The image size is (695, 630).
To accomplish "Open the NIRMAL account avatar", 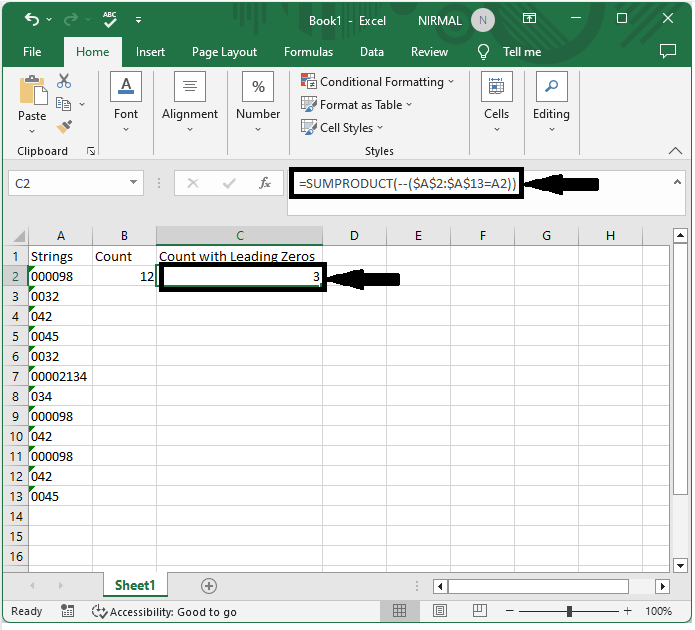I will 483,20.
